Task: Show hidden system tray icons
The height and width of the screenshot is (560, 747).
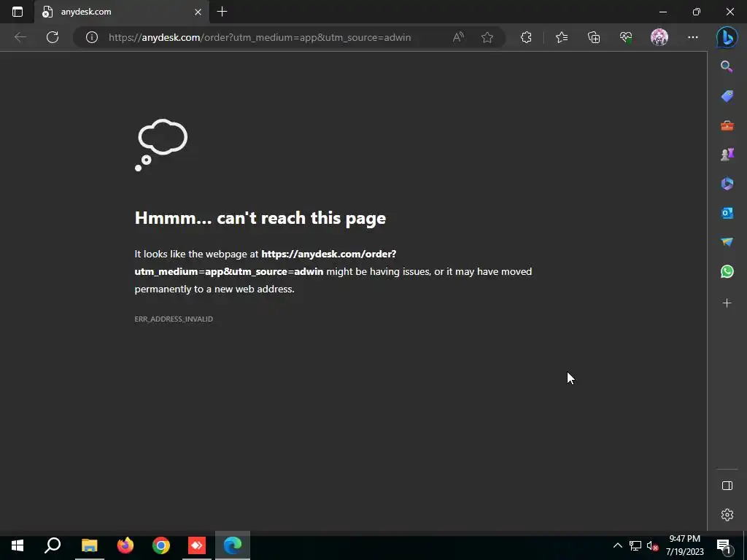Action: pos(617,545)
